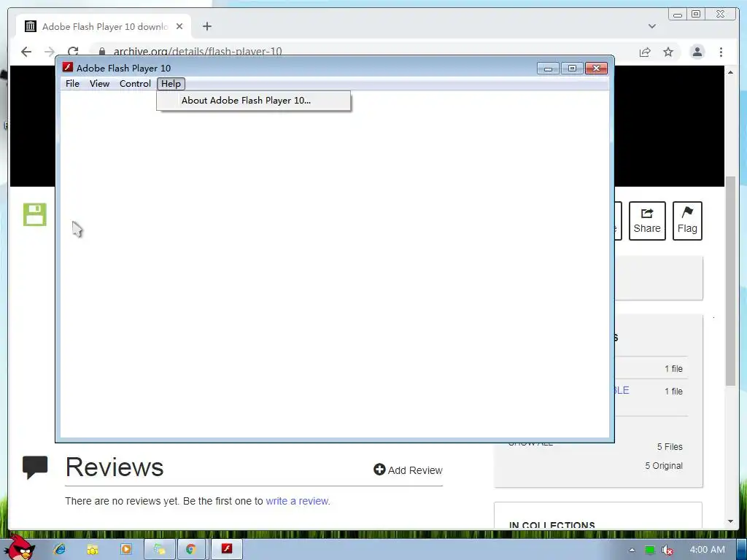This screenshot has height=560, width=747.
Task: Open the file explorer taskbar icon
Action: pos(93,550)
